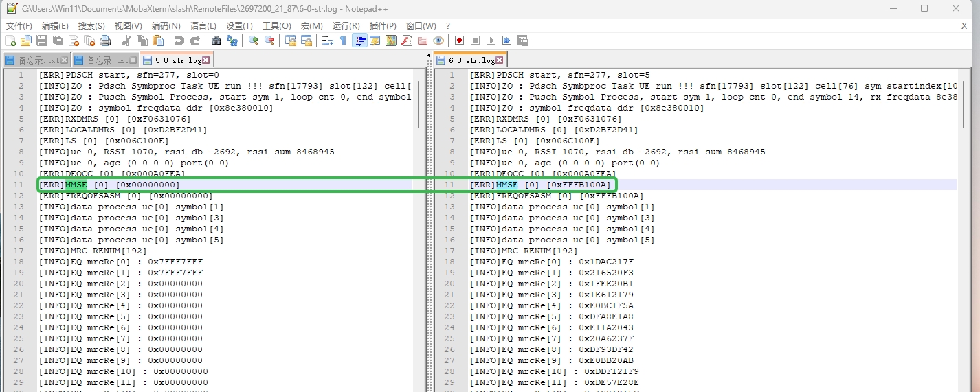Open the 搜索(S) menu
This screenshot has width=980, height=392.
91,25
